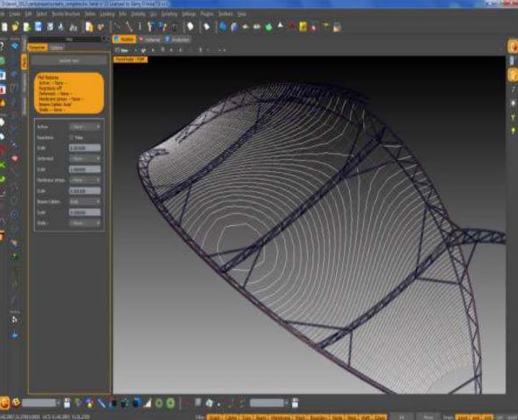This screenshot has height=420, width=518.
Task: Select the Options tab in the side panel
Action: pos(57,47)
